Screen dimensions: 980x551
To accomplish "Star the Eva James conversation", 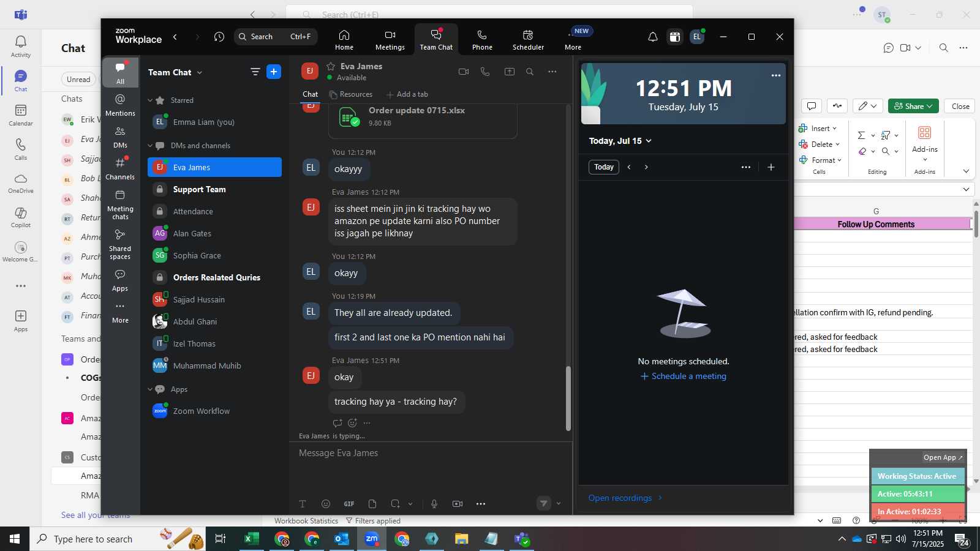I will (x=331, y=66).
